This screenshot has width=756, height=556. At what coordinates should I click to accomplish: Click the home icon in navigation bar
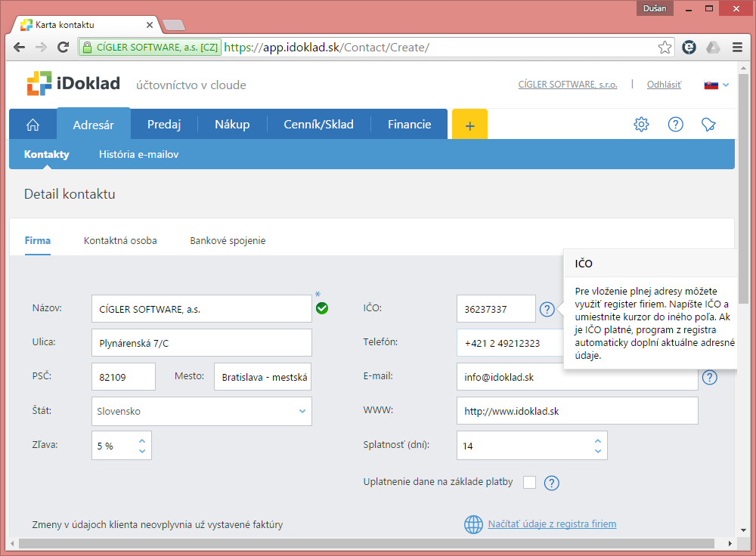[x=33, y=125]
